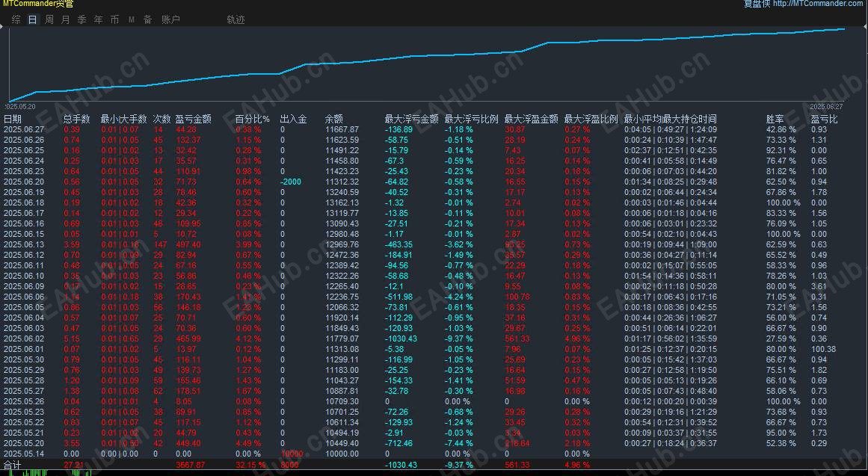Click the -2000 withdrawal value
The image size is (868, 476).
click(291, 182)
